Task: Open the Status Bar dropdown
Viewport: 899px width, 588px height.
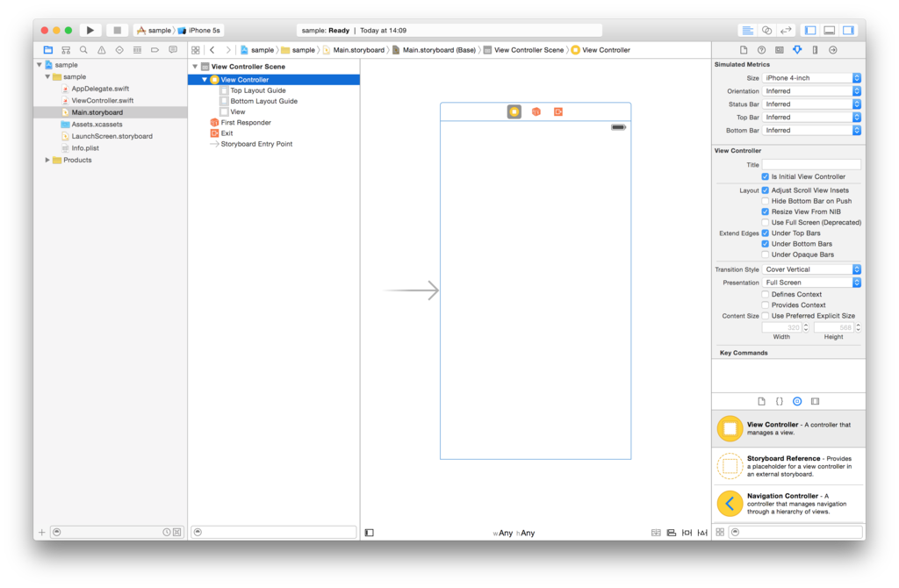Action: (x=811, y=104)
